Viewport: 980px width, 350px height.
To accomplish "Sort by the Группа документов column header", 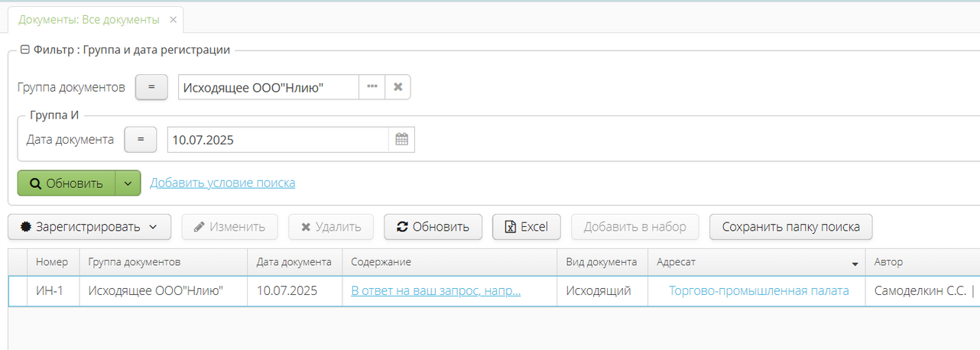I will (x=164, y=262).
